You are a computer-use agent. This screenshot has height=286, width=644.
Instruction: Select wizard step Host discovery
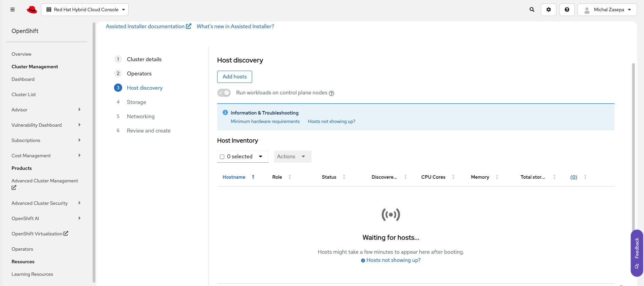pos(145,88)
